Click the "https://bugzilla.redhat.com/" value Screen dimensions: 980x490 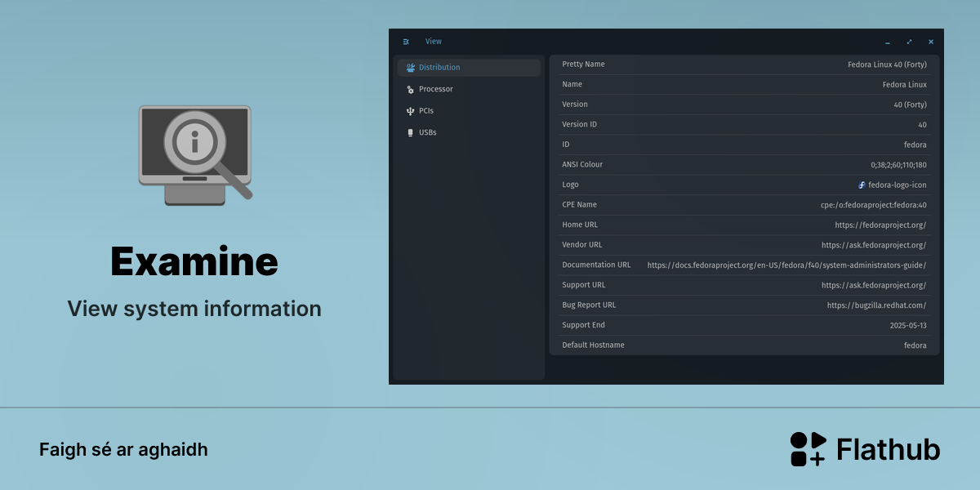pyautogui.click(x=876, y=305)
